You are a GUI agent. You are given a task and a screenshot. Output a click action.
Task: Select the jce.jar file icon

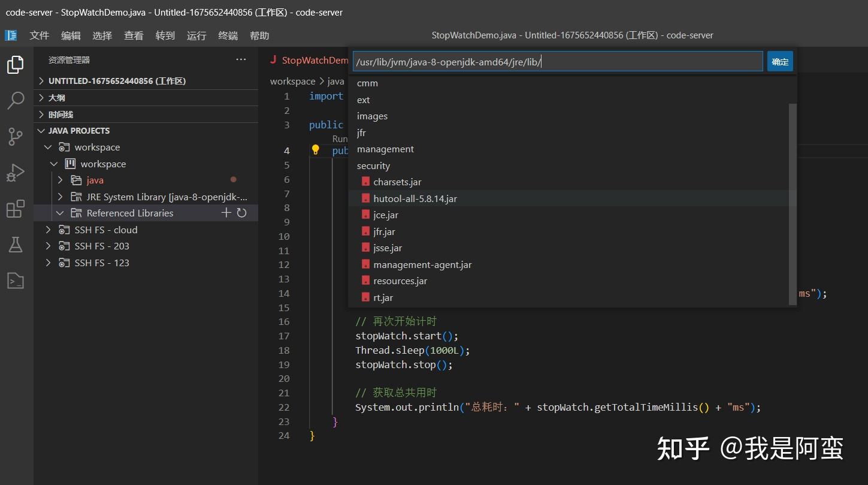(365, 215)
